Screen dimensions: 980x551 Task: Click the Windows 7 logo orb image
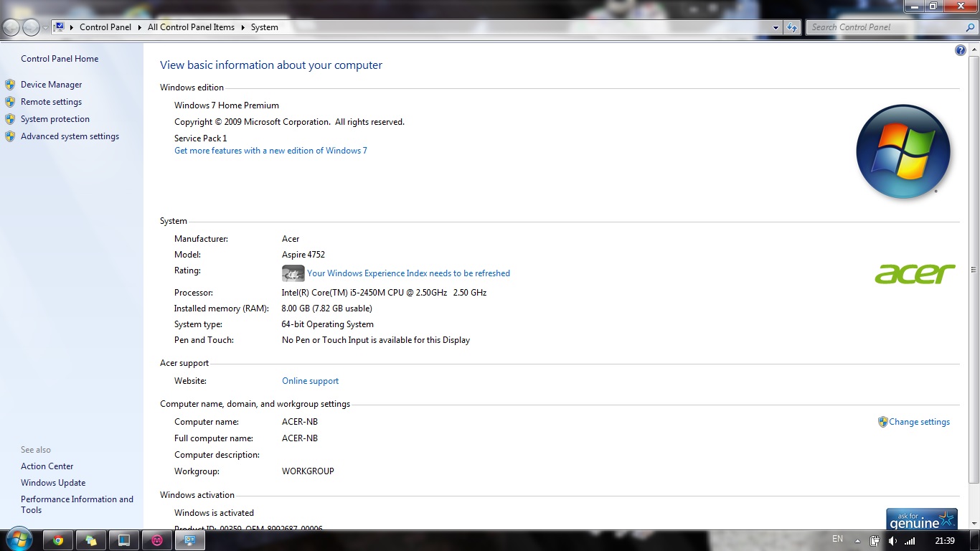[903, 151]
